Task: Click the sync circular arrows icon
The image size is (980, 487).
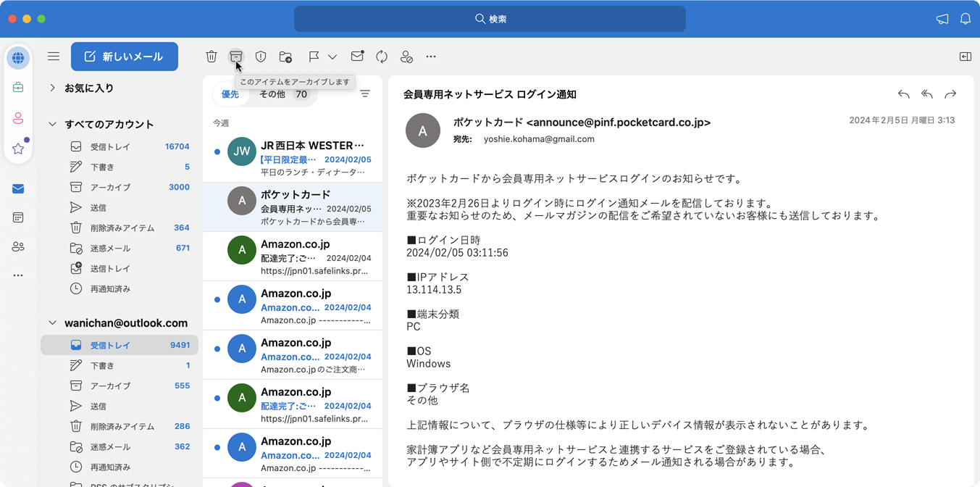Action: (x=382, y=57)
